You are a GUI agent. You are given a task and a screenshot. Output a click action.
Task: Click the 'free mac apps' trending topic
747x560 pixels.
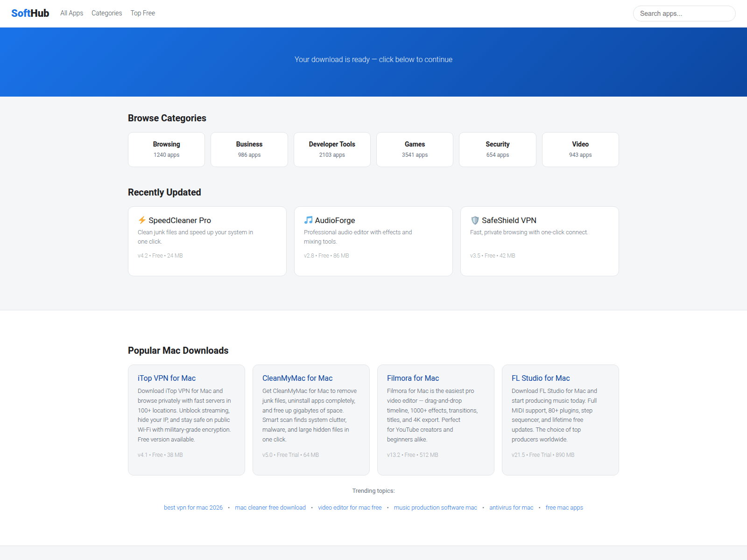pos(564,508)
